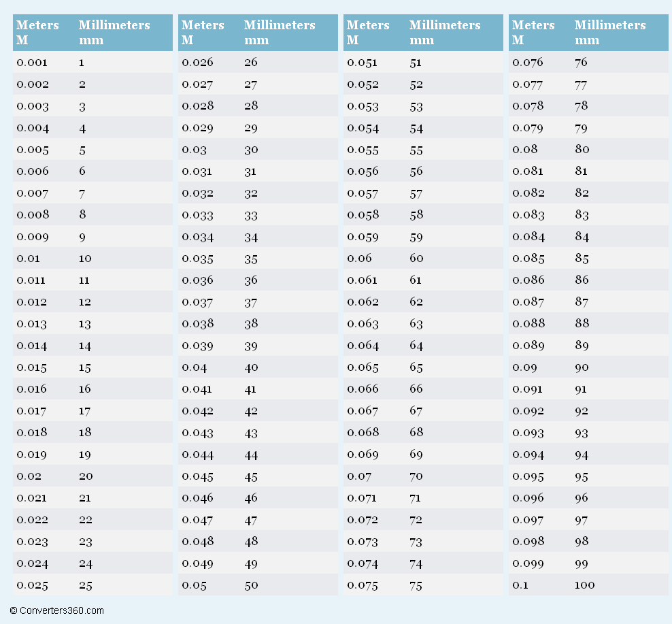Select the 0.068 meters cell
This screenshot has width=672, height=624.
coord(363,433)
